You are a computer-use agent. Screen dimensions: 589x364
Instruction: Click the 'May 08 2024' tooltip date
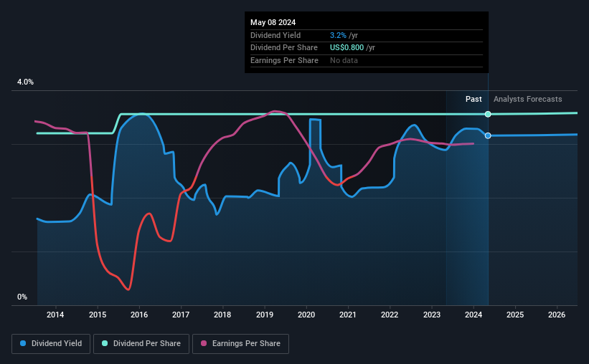(x=273, y=22)
